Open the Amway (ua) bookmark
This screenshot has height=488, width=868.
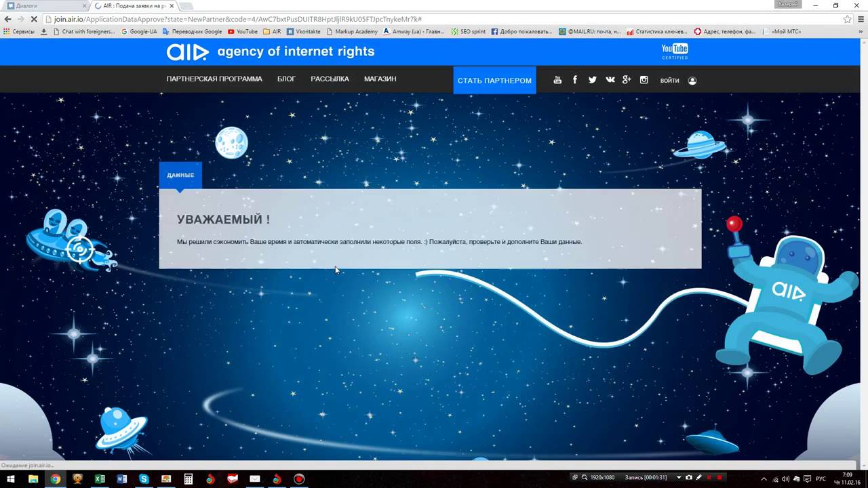414,31
